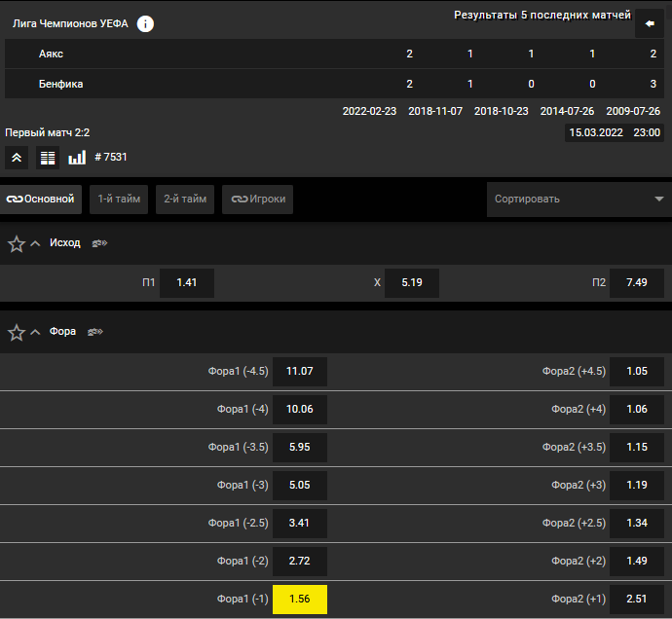672x619 pixels.
Task: Select Фора2 (+4.5) odds 1.05
Action: 637,372
